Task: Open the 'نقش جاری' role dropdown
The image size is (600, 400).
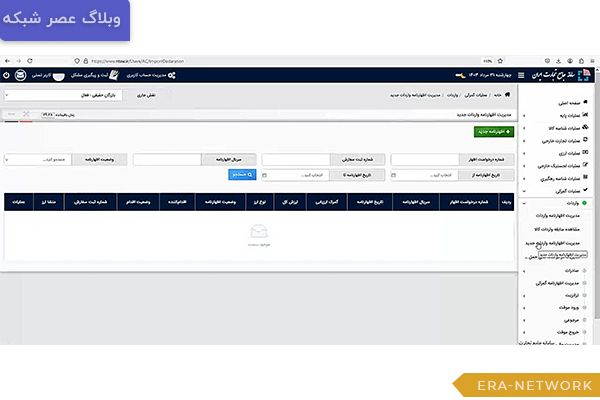Action: click(x=72, y=95)
